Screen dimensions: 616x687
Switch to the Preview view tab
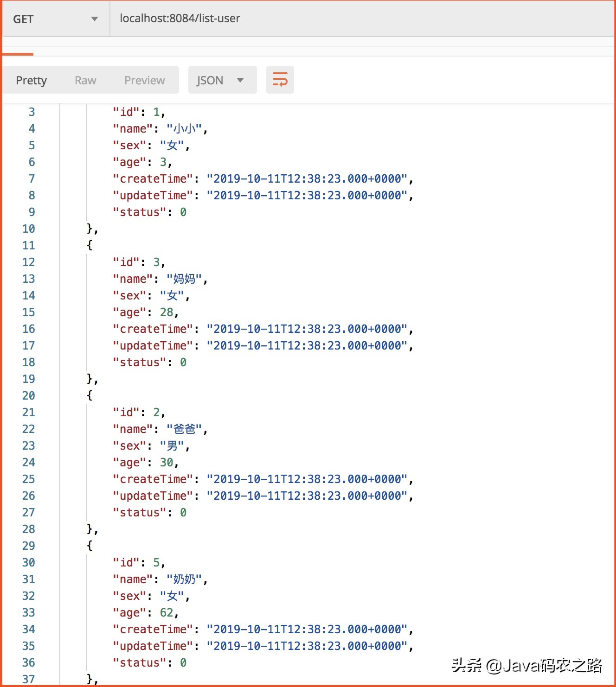point(144,80)
